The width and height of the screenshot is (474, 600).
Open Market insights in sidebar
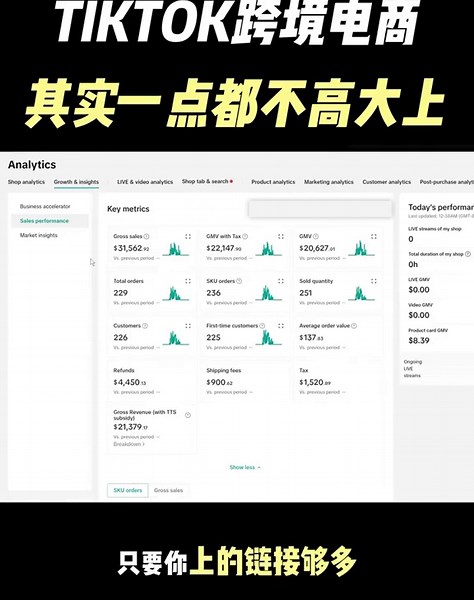[39, 235]
